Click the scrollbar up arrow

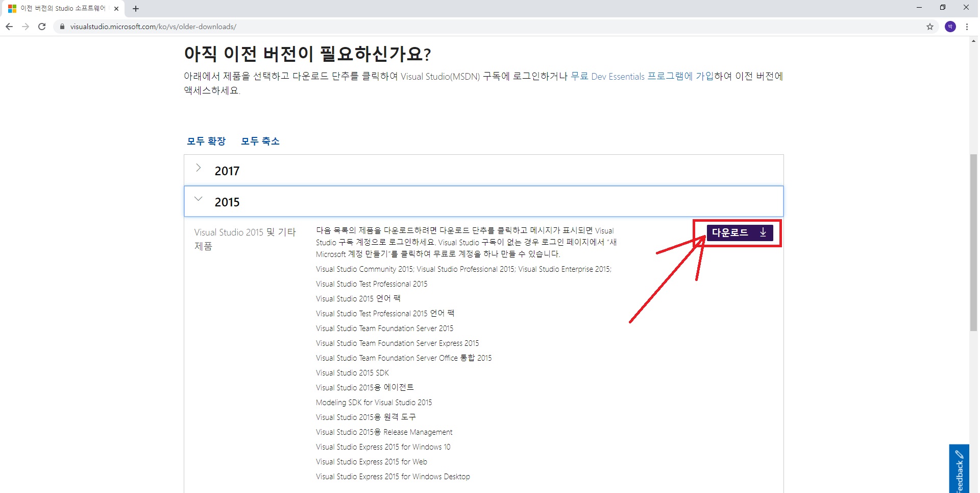tap(973, 41)
